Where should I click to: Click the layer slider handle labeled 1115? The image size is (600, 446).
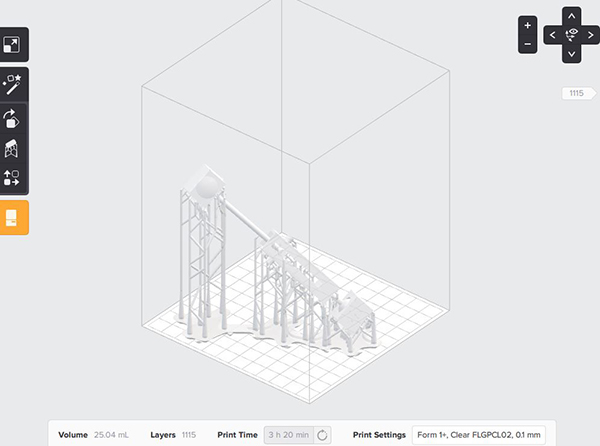click(578, 93)
